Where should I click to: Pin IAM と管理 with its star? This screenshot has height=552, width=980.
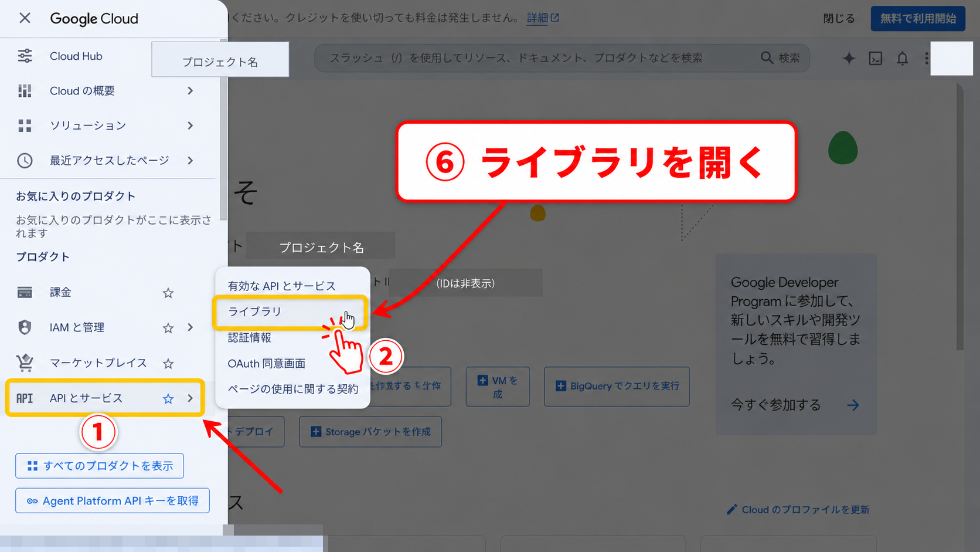[168, 328]
